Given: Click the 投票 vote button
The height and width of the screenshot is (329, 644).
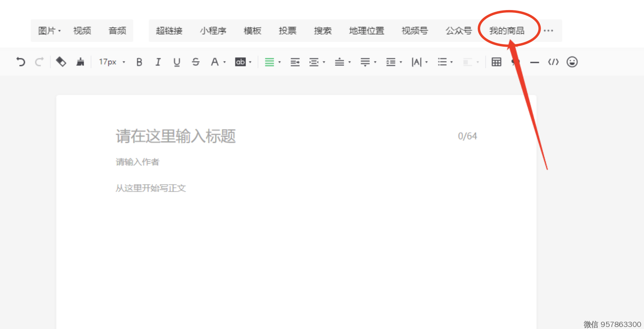Looking at the screenshot, I should pos(287,31).
